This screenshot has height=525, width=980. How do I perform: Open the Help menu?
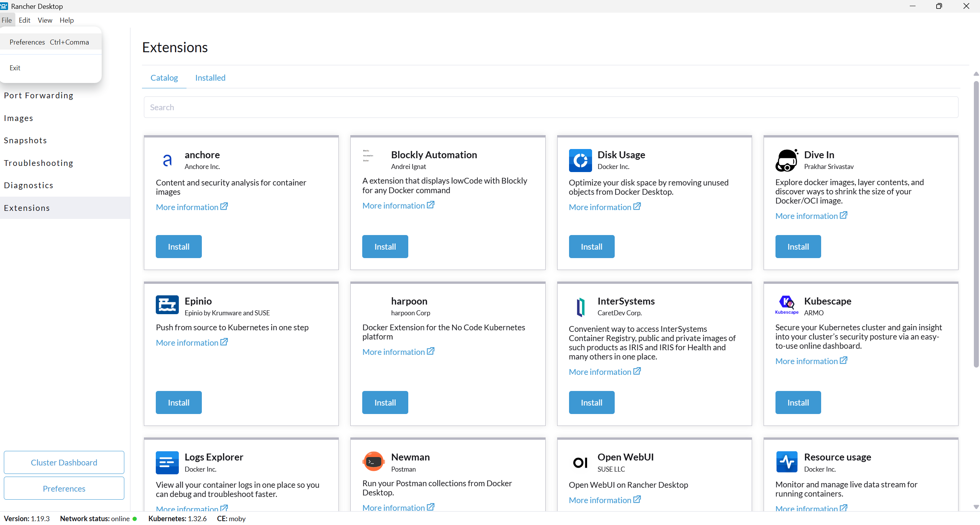[x=66, y=20]
